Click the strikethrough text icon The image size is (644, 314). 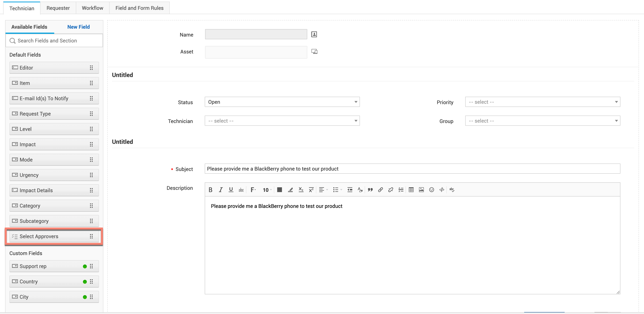pyautogui.click(x=241, y=190)
